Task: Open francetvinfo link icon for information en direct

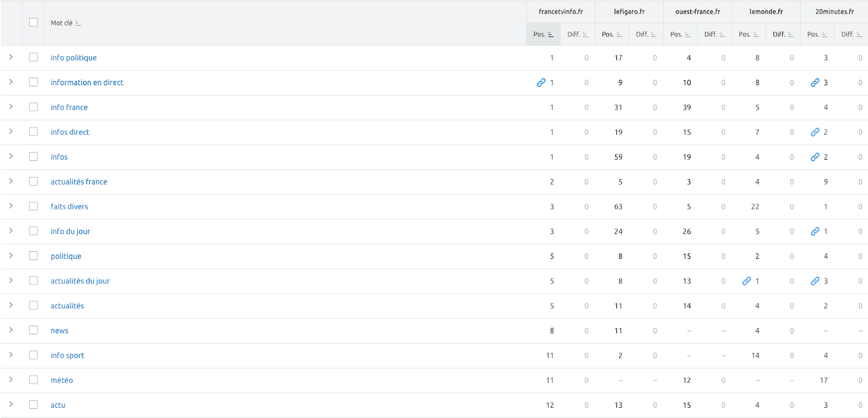Action: (x=541, y=83)
